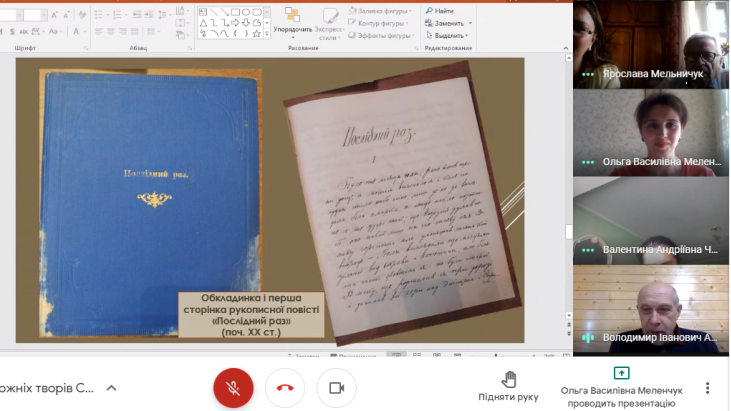Select the left brace shape
This screenshot has width=731, height=411.
[x=235, y=34]
